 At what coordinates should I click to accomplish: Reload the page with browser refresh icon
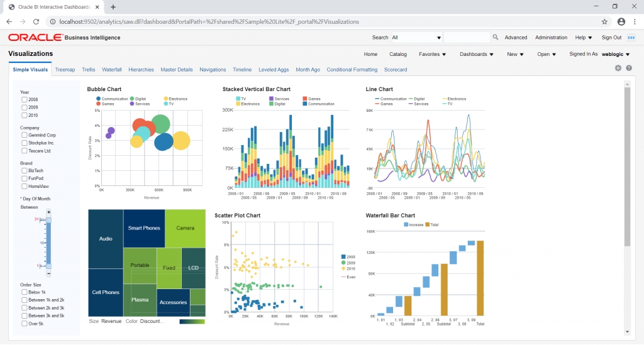[36, 22]
